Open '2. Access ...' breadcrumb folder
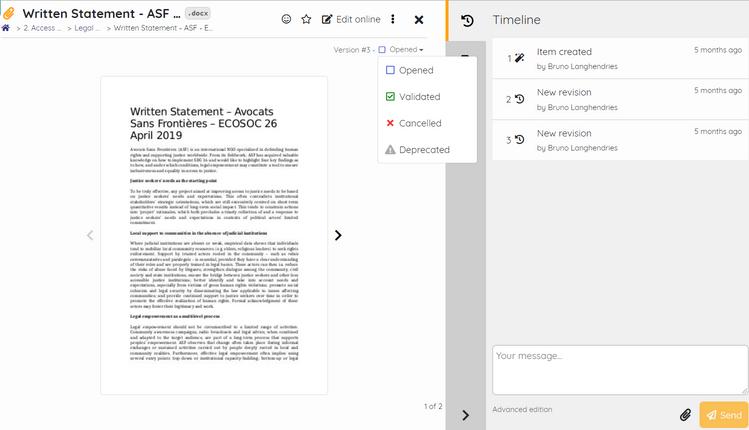 42,28
